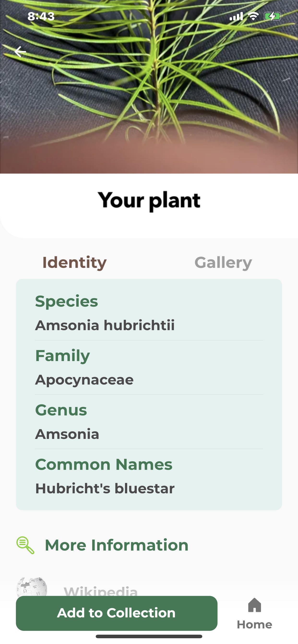The image size is (298, 644).
Task: Tap the common name Hubricht's bluestar
Action: pos(105,489)
